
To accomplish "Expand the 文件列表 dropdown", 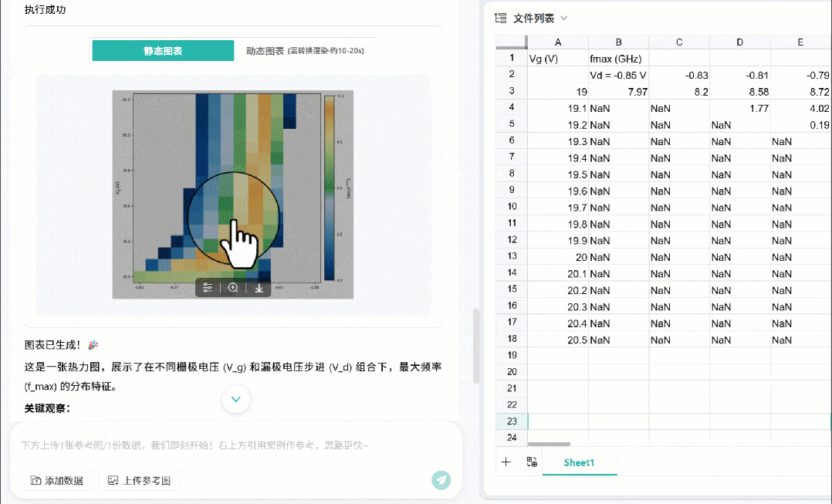I will click(563, 18).
